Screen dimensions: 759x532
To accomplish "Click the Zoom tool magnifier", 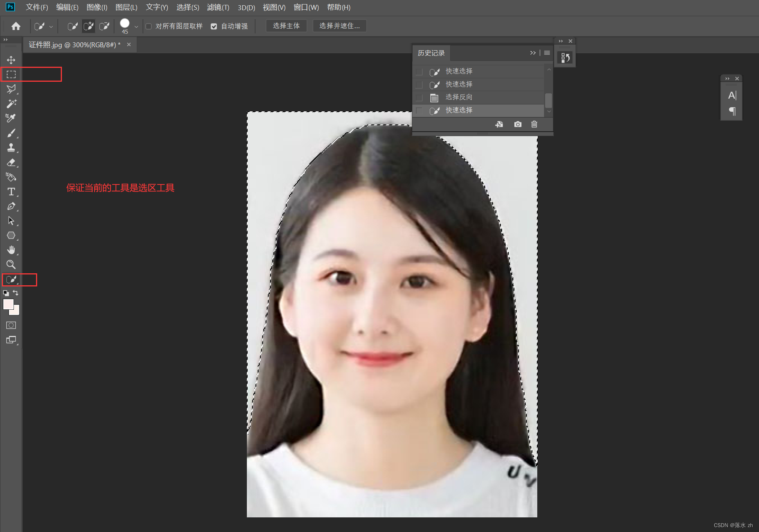I will click(11, 265).
